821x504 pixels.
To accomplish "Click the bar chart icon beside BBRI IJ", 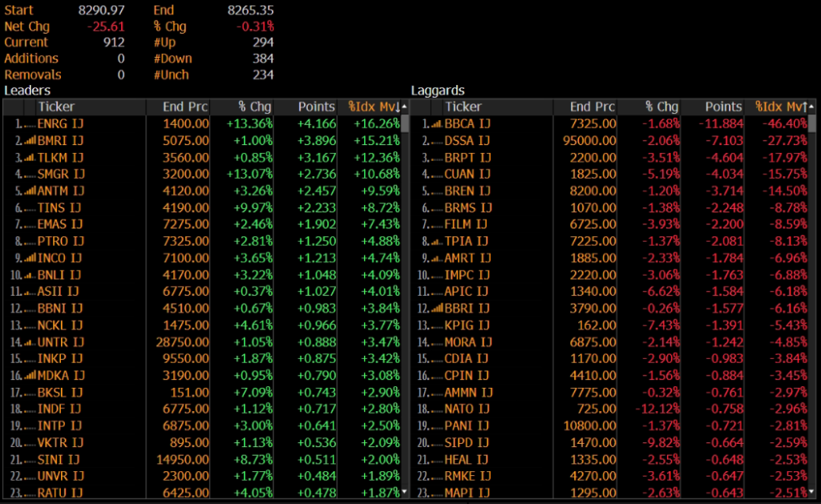I will click(x=435, y=308).
